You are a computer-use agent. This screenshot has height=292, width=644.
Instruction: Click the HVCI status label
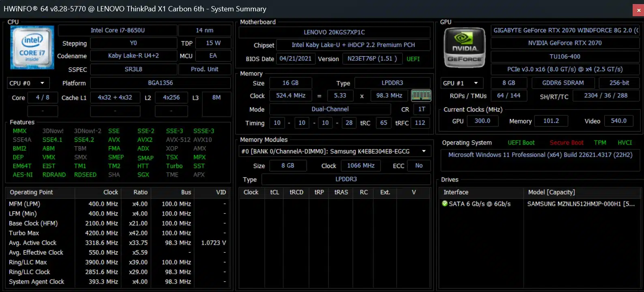point(625,143)
